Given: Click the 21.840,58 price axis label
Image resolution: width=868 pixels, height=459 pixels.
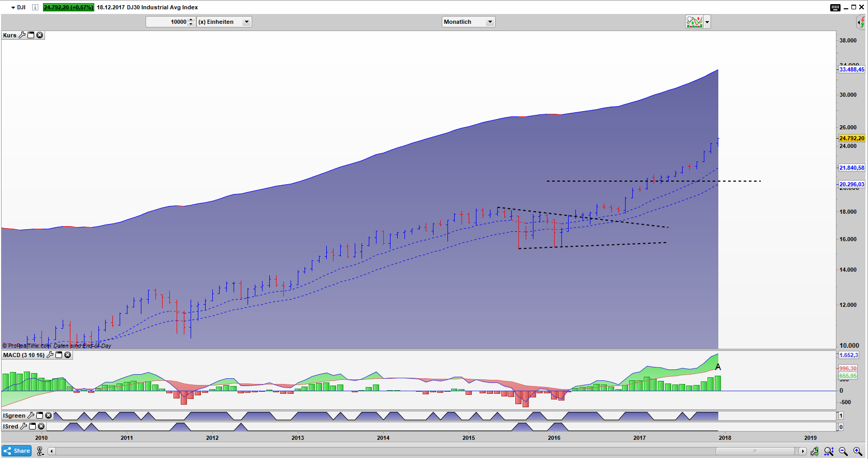Looking at the screenshot, I should coord(851,168).
